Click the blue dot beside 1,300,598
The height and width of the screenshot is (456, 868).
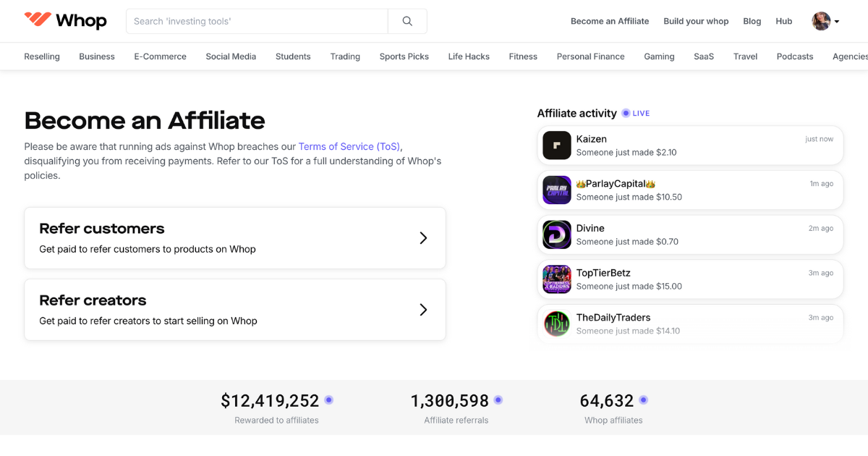[x=499, y=400]
